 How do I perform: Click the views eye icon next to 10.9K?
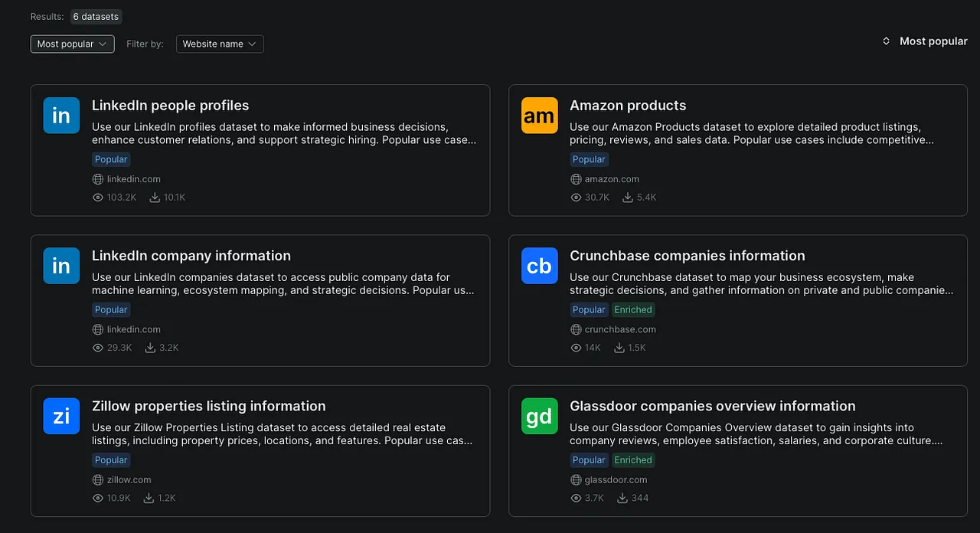point(98,498)
